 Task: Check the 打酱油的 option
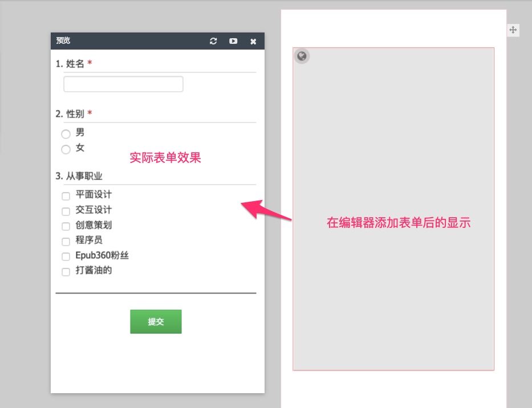(x=66, y=272)
